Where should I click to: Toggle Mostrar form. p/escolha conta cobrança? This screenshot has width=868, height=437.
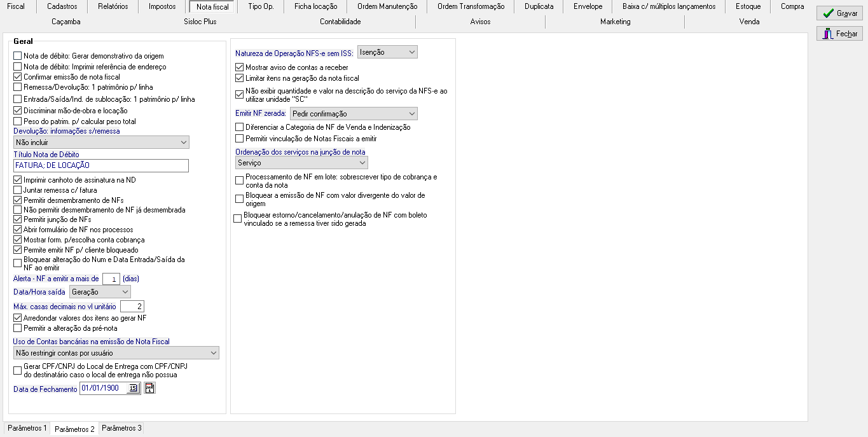pyautogui.click(x=18, y=240)
